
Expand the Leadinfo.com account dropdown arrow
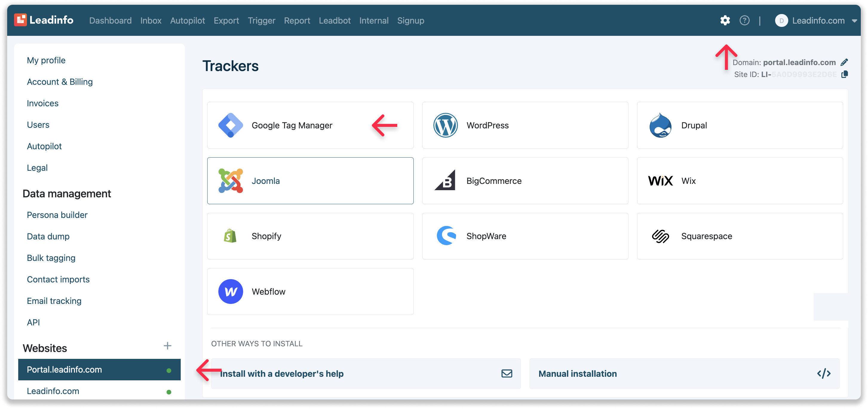[x=854, y=21]
